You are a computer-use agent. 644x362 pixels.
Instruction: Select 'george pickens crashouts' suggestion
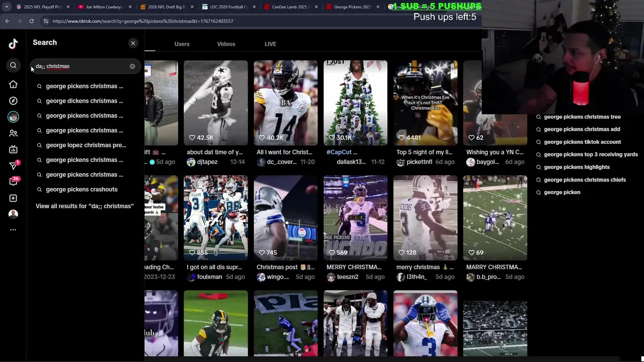click(x=82, y=190)
